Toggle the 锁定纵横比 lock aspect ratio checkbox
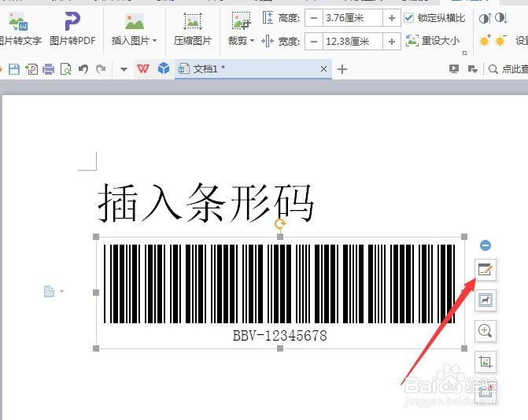The height and width of the screenshot is (420, 528). point(408,18)
